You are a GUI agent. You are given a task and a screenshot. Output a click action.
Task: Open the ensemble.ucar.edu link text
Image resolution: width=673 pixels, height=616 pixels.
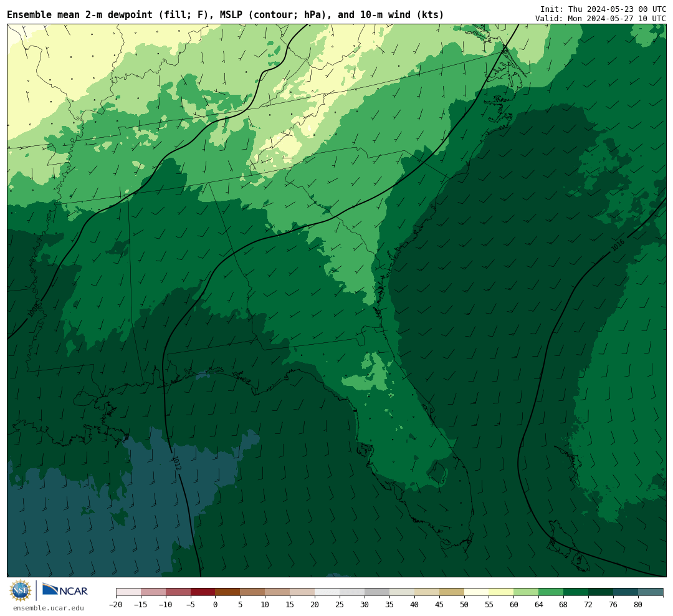click(49, 608)
